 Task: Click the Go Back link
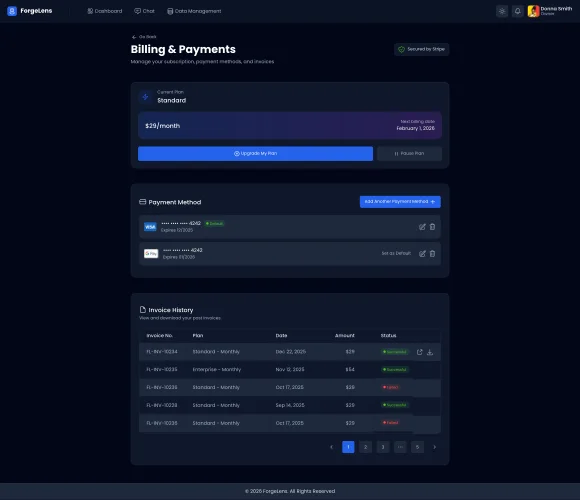(x=144, y=37)
